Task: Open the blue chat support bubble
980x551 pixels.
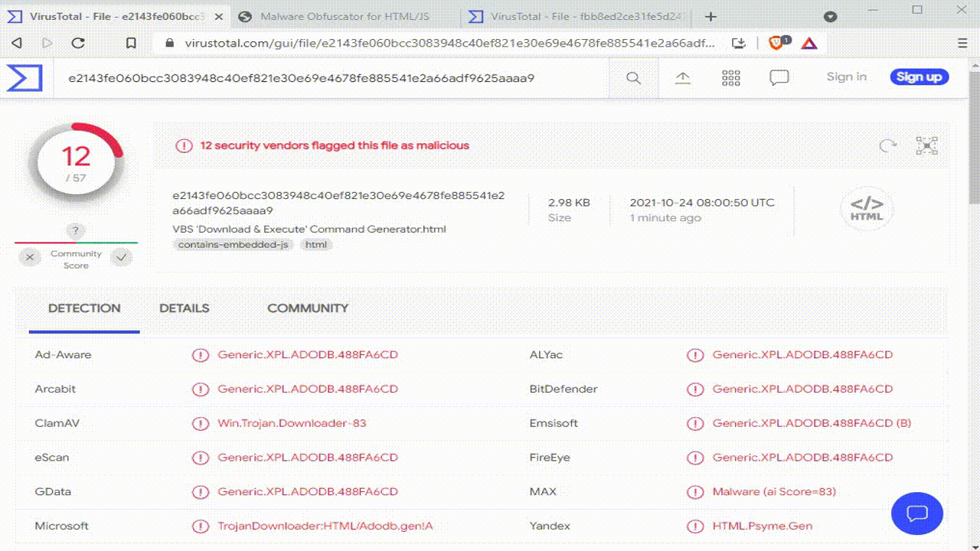Action: [x=917, y=514]
